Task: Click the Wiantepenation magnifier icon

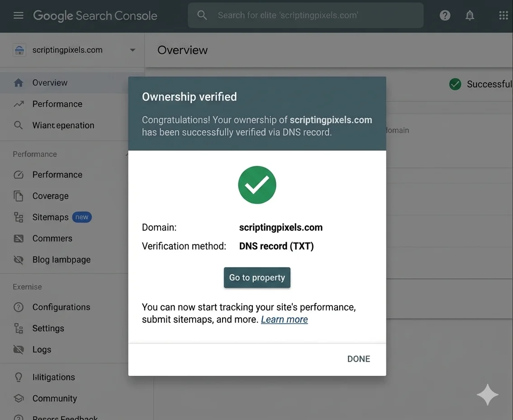Action: click(x=19, y=125)
